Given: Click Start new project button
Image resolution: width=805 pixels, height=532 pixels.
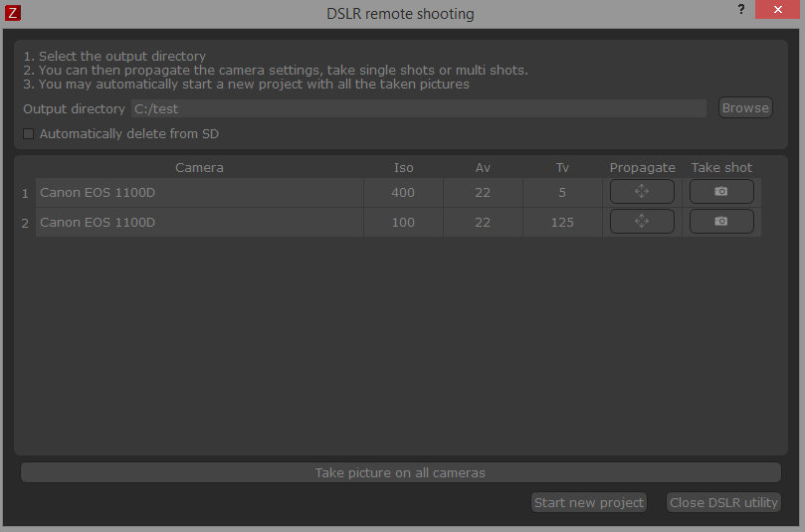Looking at the screenshot, I should pyautogui.click(x=589, y=502).
